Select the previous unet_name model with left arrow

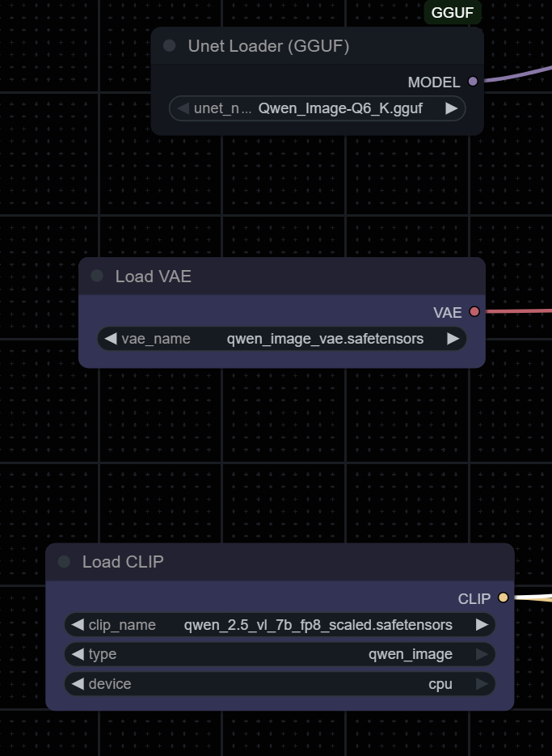pyautogui.click(x=183, y=108)
